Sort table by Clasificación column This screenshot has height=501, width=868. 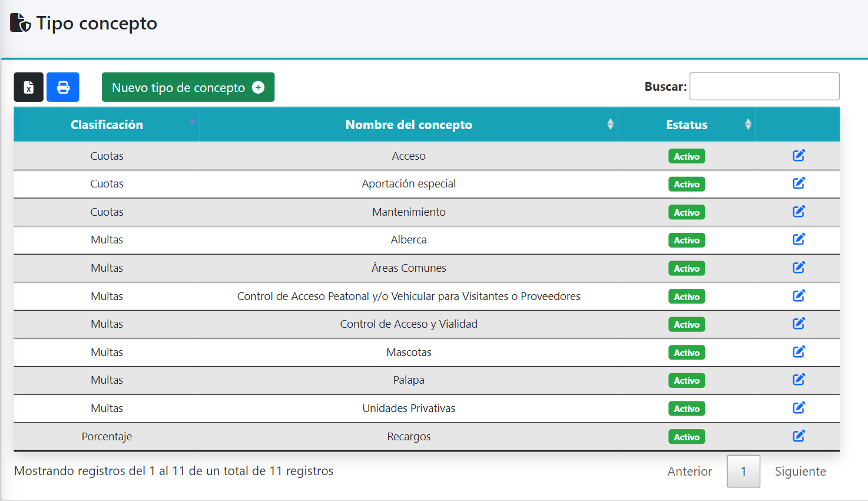(107, 124)
